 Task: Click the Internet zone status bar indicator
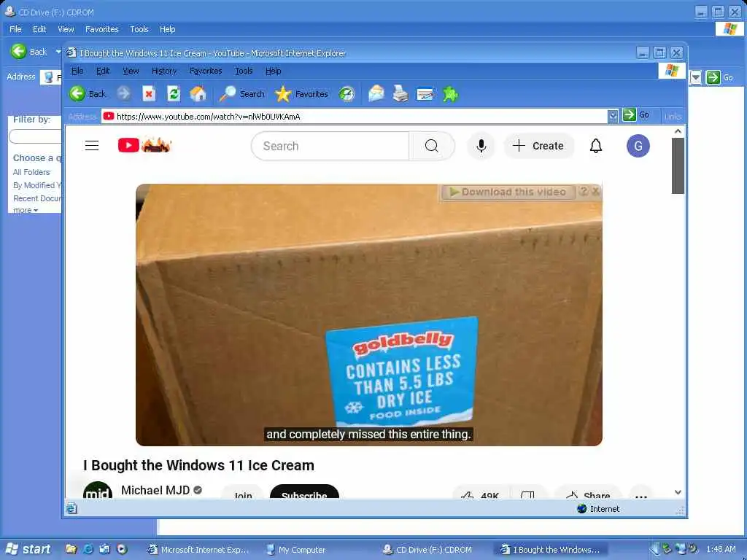click(598, 508)
